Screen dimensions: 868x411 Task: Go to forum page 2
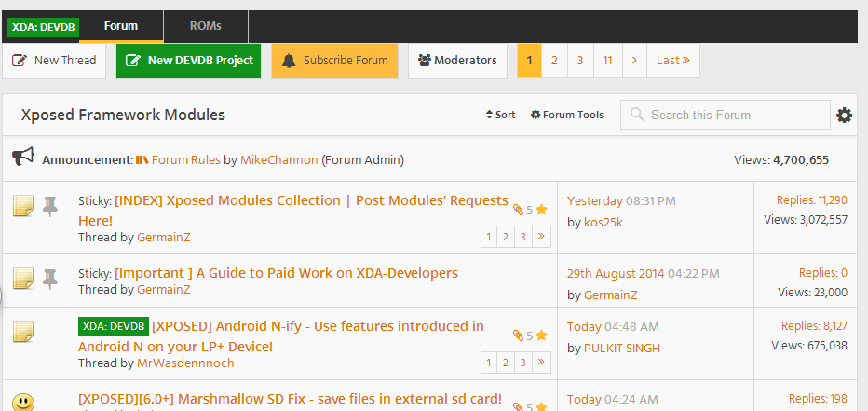pyautogui.click(x=554, y=61)
